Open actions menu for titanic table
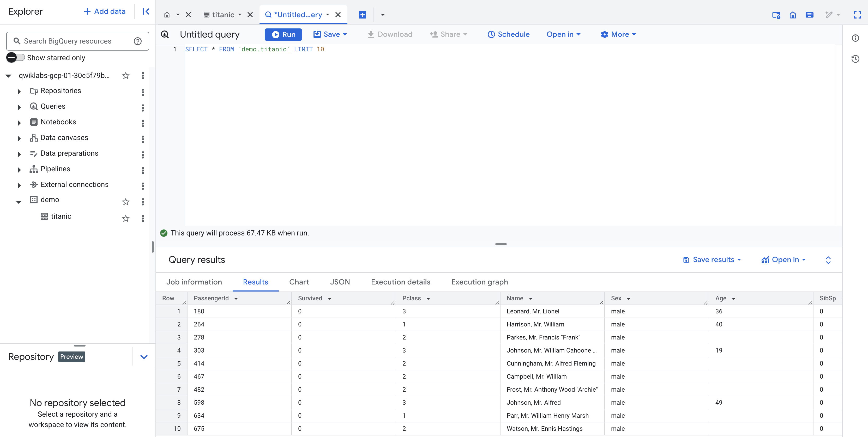The image size is (868, 437). click(x=143, y=218)
